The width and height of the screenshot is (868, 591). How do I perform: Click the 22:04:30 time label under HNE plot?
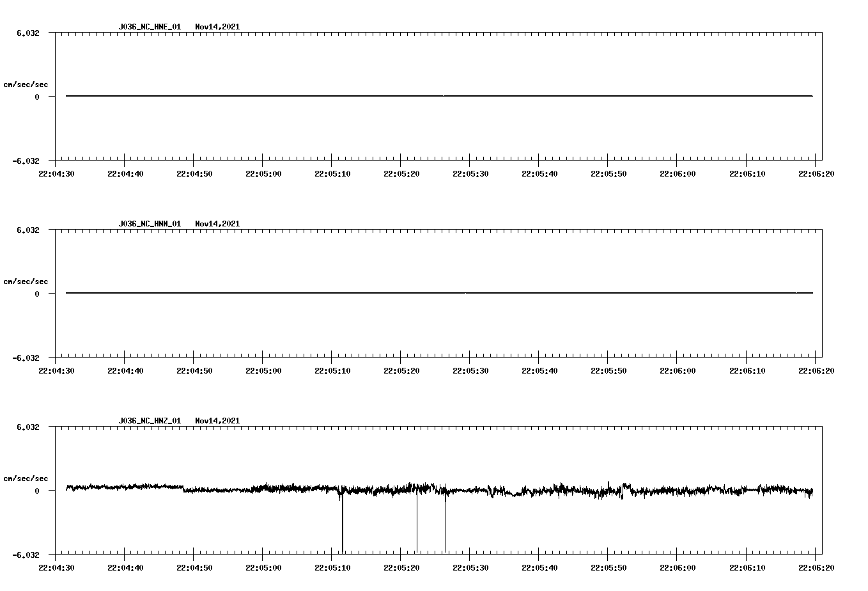[x=56, y=173]
